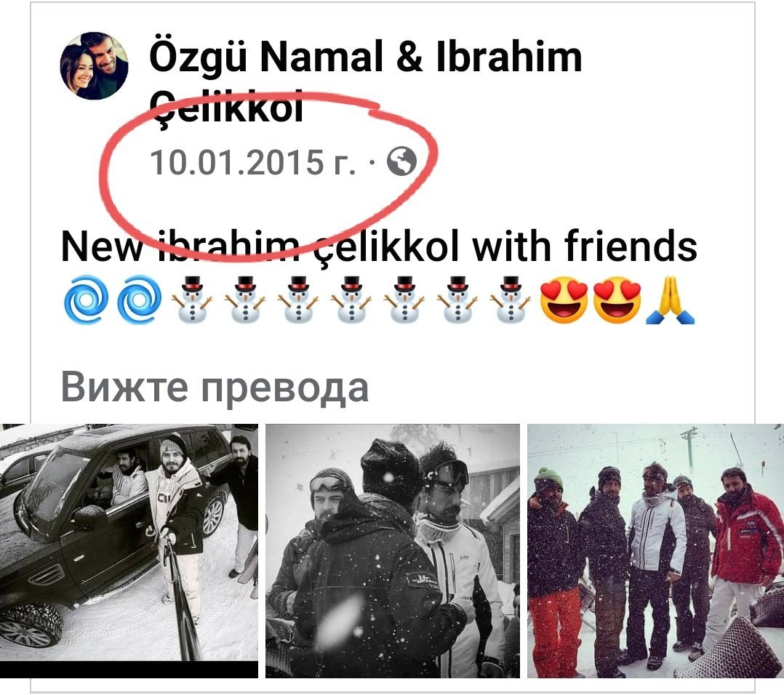Viewport: 784px width, 695px height.
Task: Click post text 'New ibrahim çelikkol with friends'
Action: [x=379, y=246]
